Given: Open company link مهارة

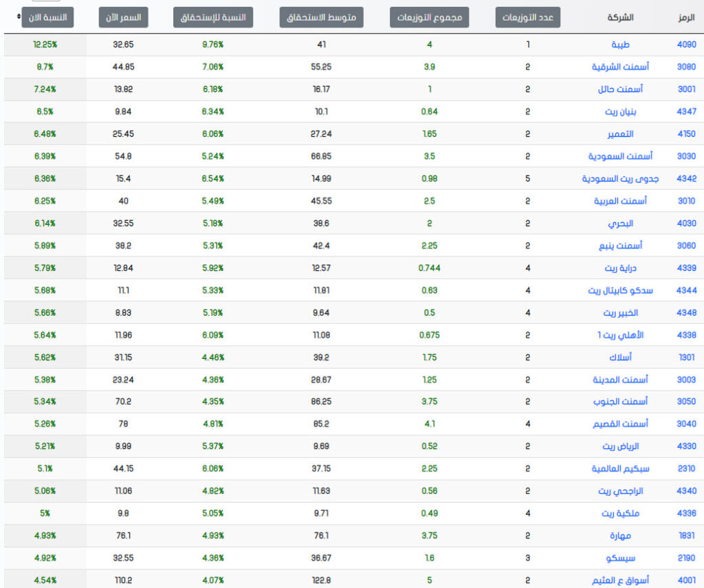Looking at the screenshot, I should [x=621, y=536].
